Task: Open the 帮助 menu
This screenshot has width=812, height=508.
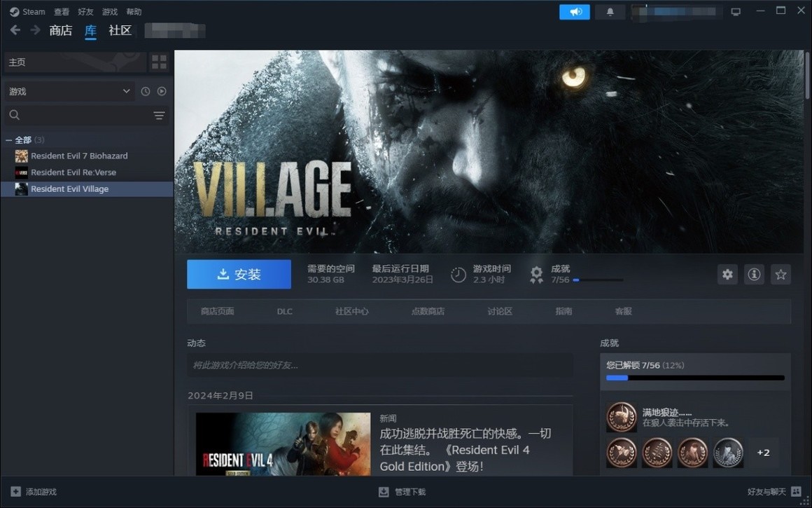Action: [x=134, y=11]
